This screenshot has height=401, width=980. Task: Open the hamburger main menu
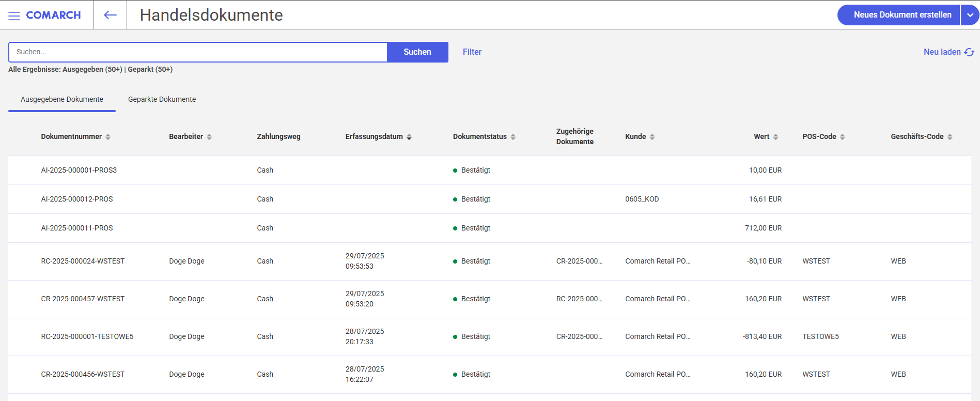(x=14, y=16)
